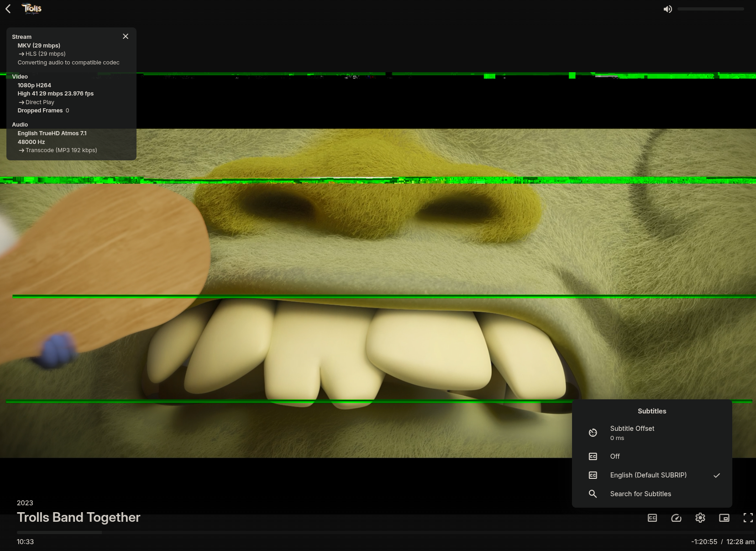Click the Trolls logo at top
The height and width of the screenshot is (551, 756).
pos(32,9)
